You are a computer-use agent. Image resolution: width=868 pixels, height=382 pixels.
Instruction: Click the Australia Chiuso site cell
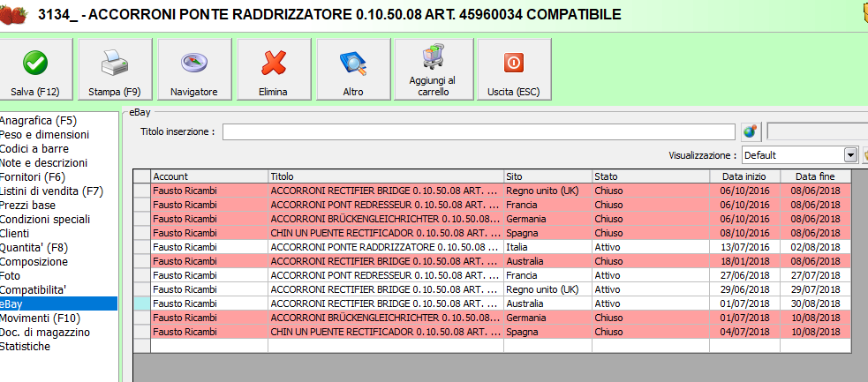coord(547,261)
